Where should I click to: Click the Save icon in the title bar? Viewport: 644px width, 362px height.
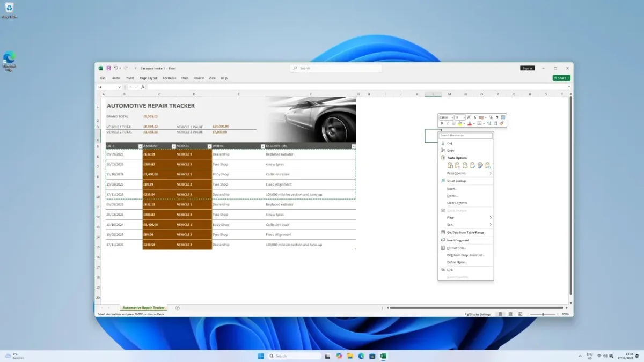point(108,68)
